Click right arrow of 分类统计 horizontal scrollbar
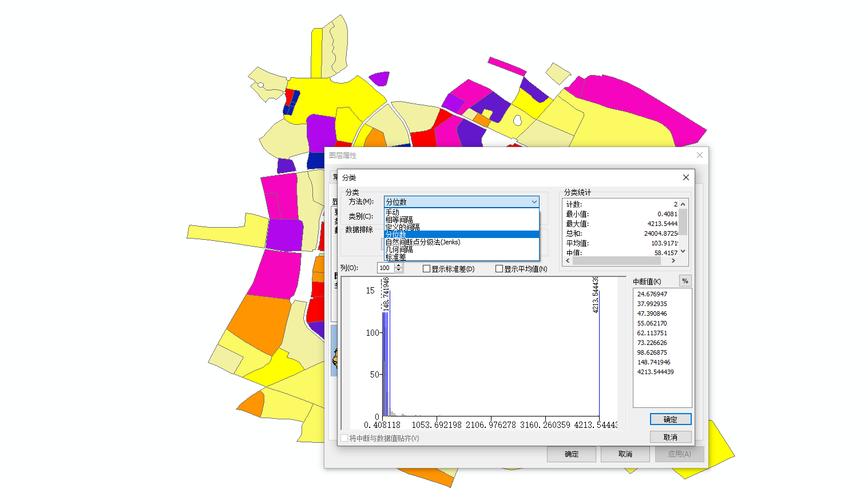 [675, 260]
